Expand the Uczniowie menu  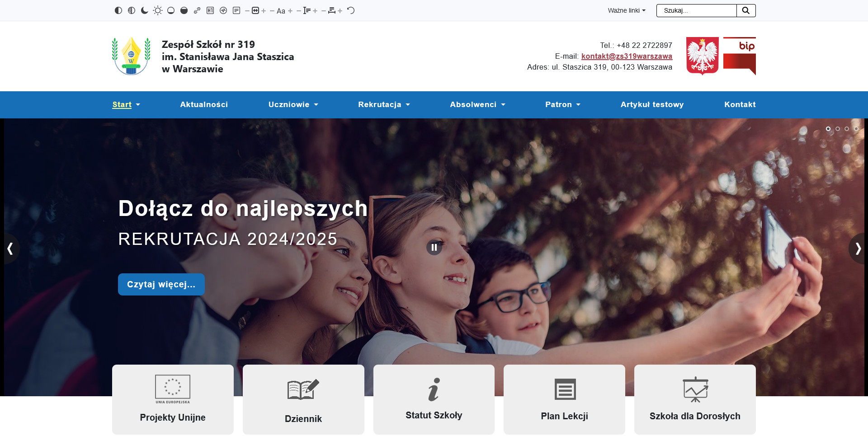pos(293,104)
